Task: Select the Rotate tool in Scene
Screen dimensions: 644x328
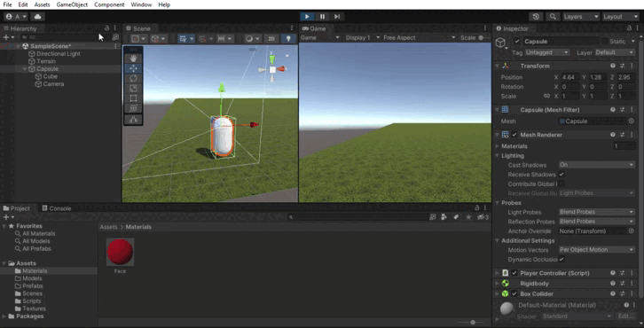Action: [133, 78]
